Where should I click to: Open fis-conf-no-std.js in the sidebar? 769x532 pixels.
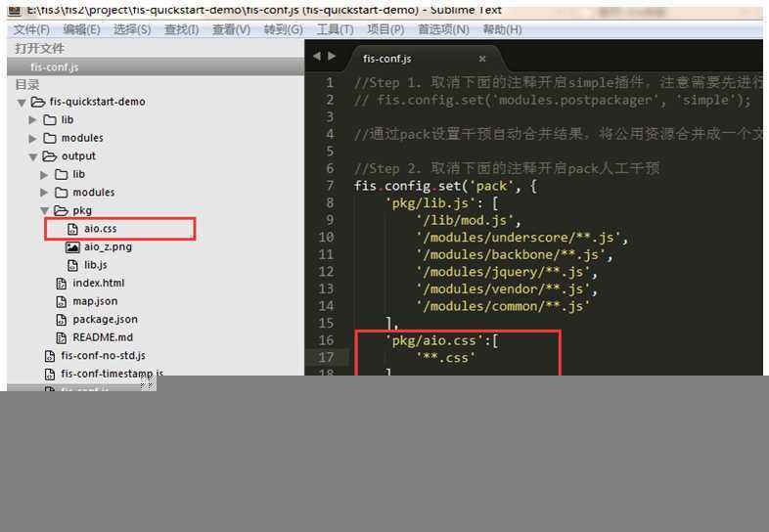[x=103, y=356]
